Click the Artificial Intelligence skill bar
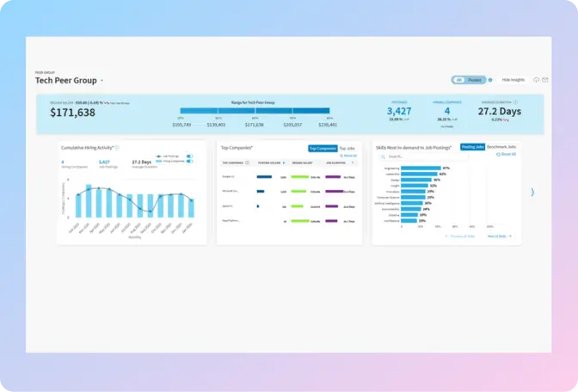 (x=412, y=203)
